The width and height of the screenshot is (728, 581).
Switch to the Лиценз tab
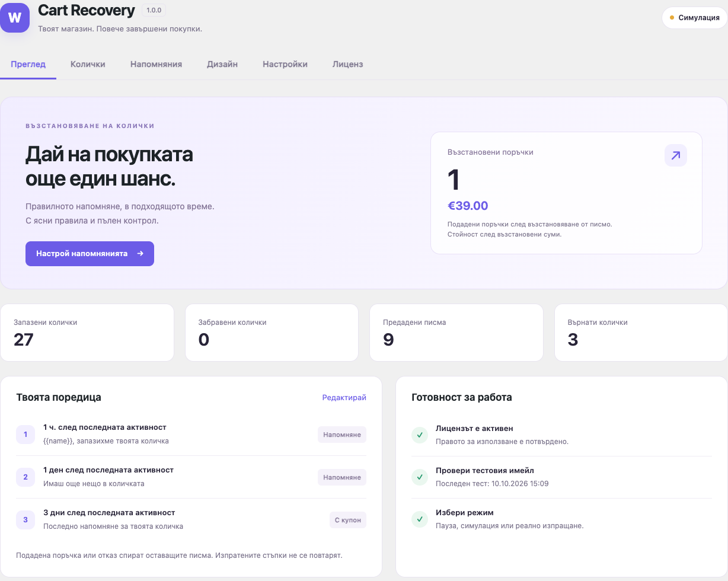(347, 64)
